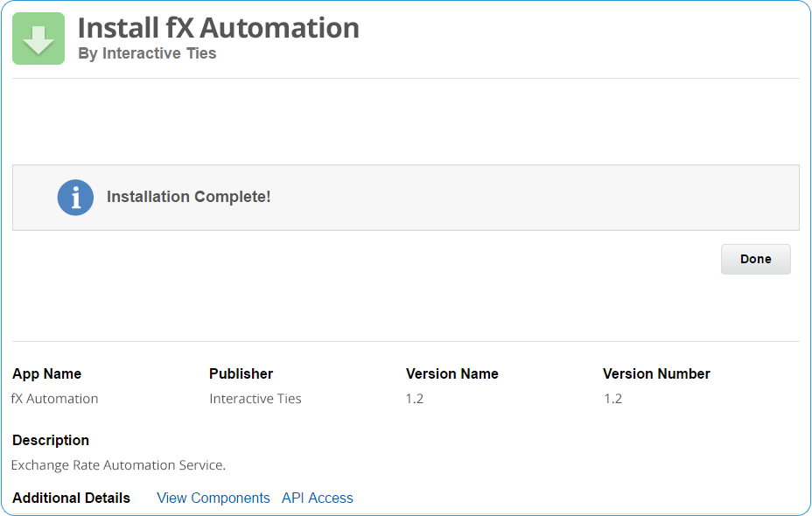Click the 'Version Number' label
Screen dimensions: 812x516
click(x=656, y=373)
